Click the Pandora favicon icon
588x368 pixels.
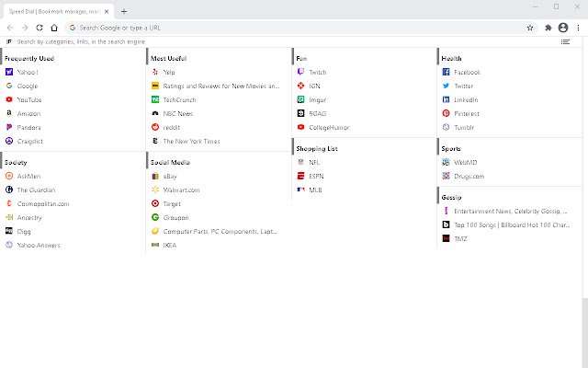(x=9, y=127)
